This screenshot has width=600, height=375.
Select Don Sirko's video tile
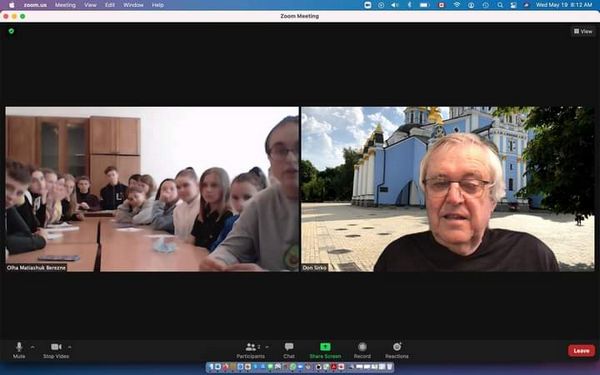tap(448, 189)
